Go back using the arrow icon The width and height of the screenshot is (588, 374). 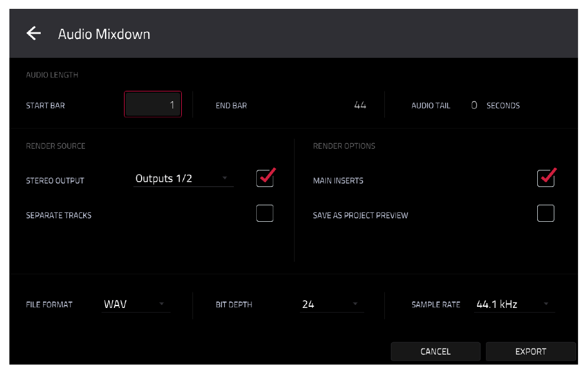click(34, 34)
